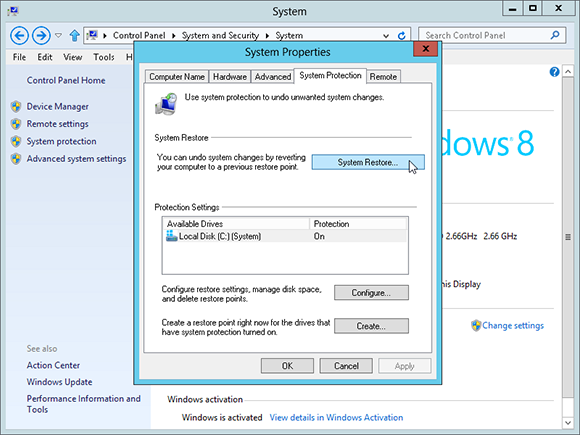Expand the arrow after System and Security
Image resolution: width=580 pixels, height=435 pixels.
pos(267,36)
